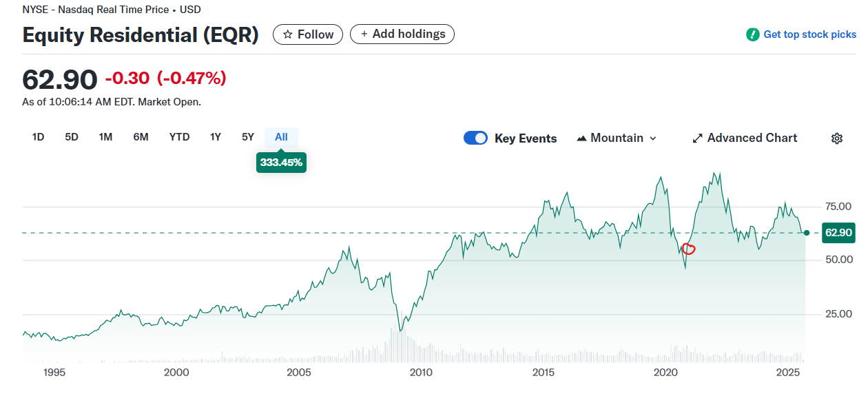This screenshot has width=868, height=394.
Task: Click the 333.45% performance badge
Action: [281, 163]
